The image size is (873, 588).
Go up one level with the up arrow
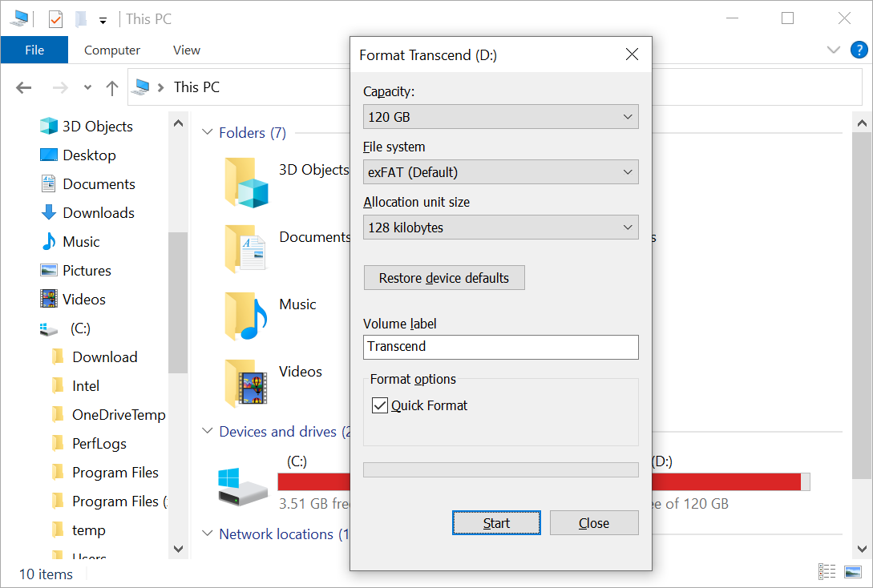[x=112, y=87]
